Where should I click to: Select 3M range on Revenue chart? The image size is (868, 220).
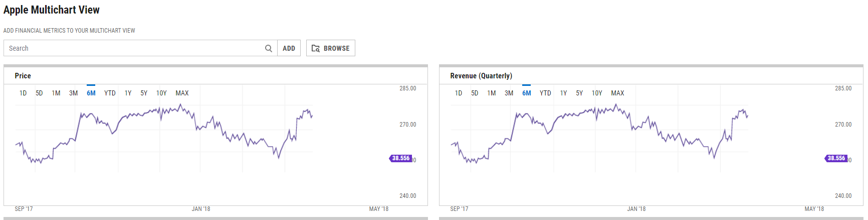[x=509, y=93]
